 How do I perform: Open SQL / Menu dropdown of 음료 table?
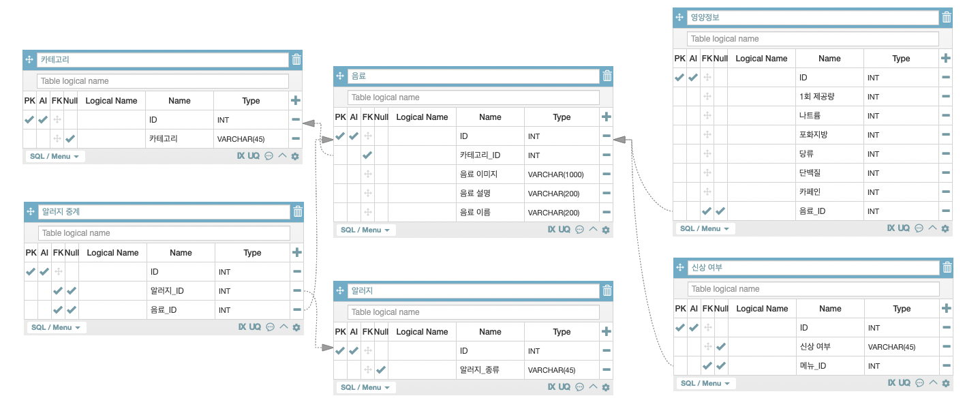tap(365, 230)
